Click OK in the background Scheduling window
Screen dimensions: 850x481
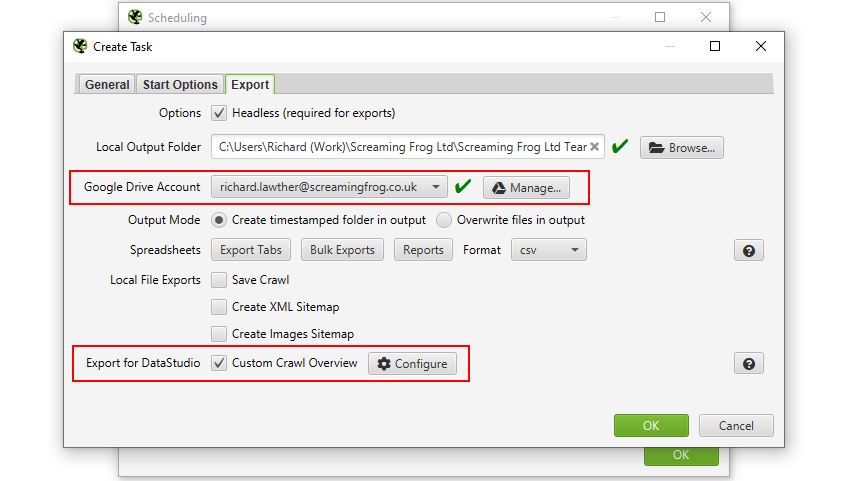pos(681,456)
